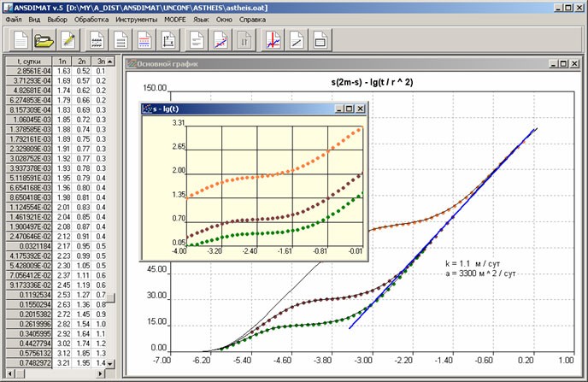
Task: Select the time cell 1.06045E-03
Action: pos(29,120)
